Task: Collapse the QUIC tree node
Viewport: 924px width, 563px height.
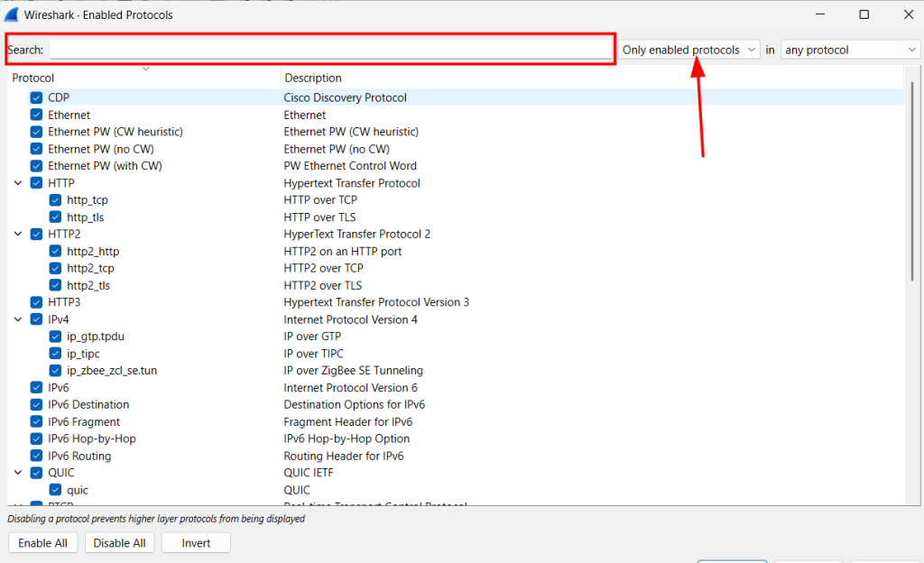Action: pyautogui.click(x=18, y=473)
